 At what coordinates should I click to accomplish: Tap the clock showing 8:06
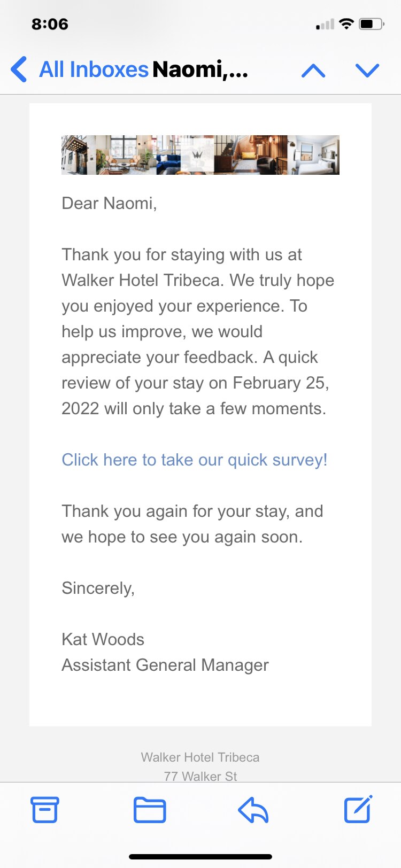coord(51,24)
